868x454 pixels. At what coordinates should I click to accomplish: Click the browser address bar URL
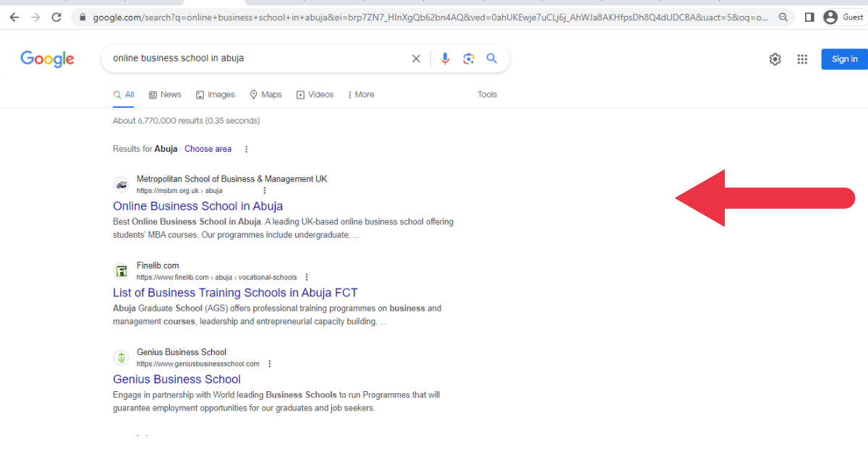[430, 17]
